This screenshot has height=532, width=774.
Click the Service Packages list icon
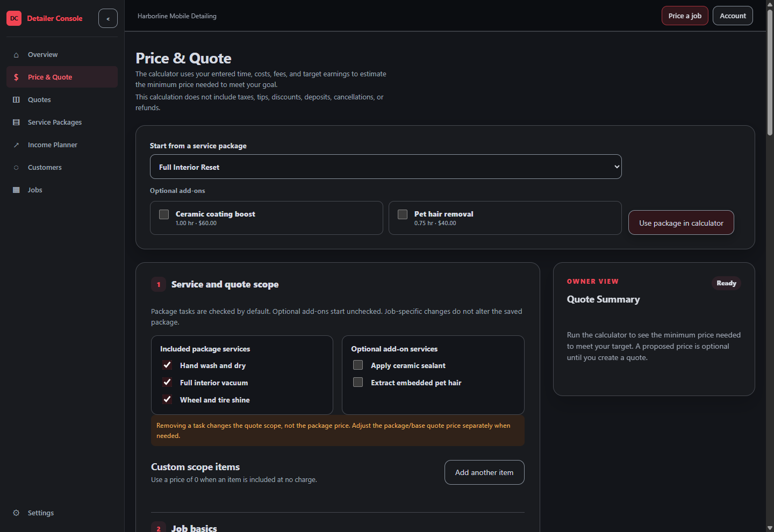[x=16, y=123]
